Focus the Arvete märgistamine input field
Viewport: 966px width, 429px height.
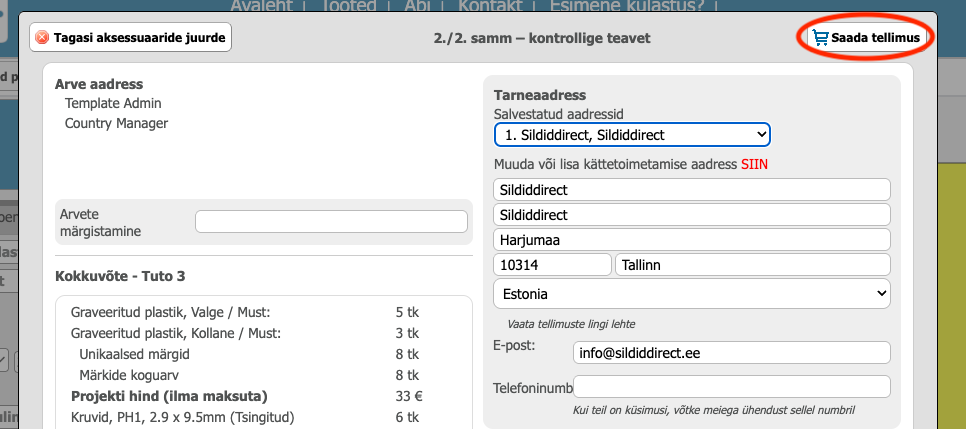tap(331, 222)
